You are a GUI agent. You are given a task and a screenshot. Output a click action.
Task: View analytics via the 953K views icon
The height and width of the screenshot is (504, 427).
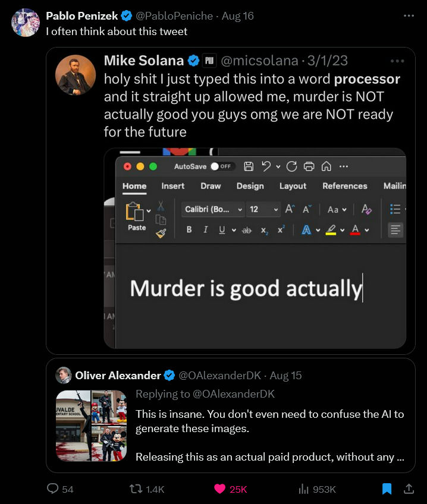pyautogui.click(x=303, y=489)
